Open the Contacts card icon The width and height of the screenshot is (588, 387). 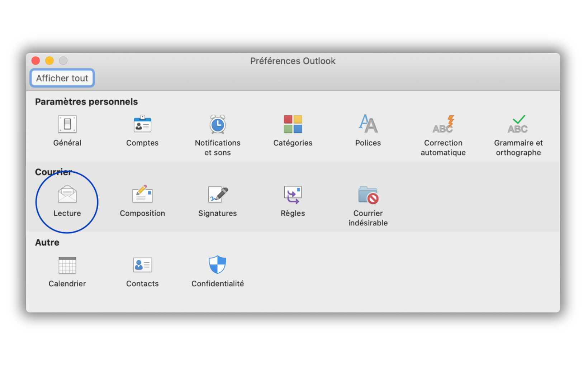click(x=142, y=265)
